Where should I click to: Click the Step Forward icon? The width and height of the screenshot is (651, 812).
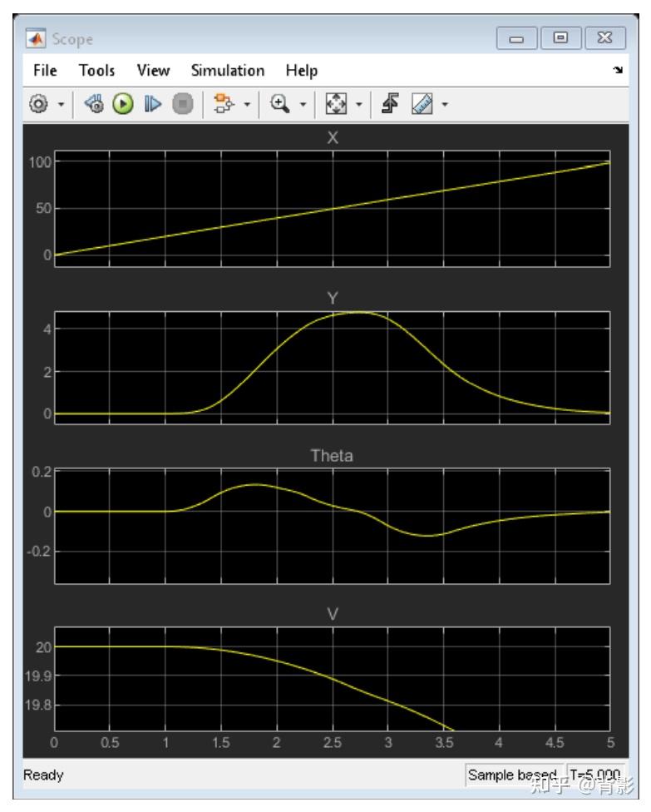tap(153, 103)
